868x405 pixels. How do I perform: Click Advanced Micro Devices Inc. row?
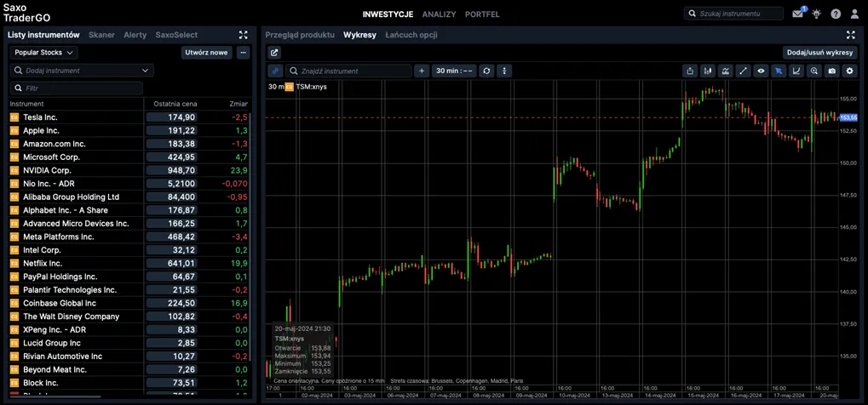(x=129, y=224)
